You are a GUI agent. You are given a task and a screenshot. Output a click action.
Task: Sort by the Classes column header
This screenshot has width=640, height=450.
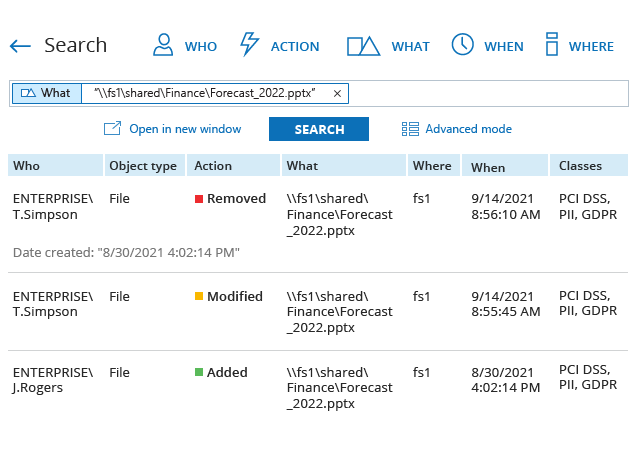580,166
